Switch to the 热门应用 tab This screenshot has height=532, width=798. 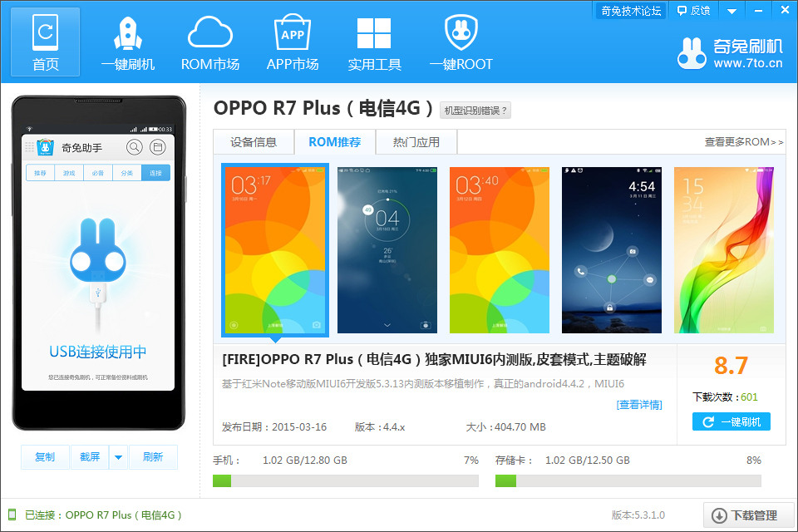(416, 142)
